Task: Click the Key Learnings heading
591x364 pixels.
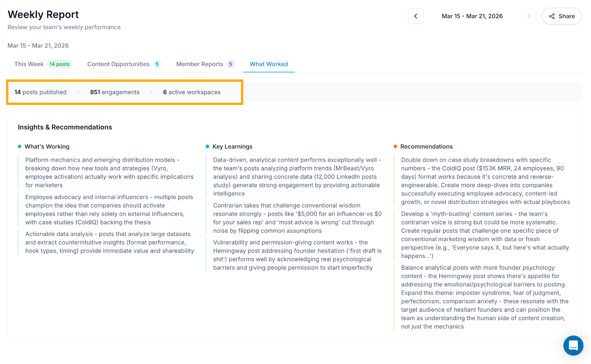Action: 232,147
